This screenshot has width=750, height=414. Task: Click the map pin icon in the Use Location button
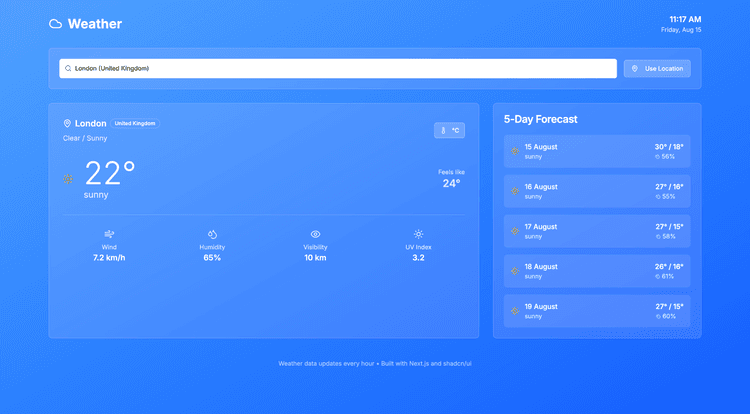pos(635,68)
